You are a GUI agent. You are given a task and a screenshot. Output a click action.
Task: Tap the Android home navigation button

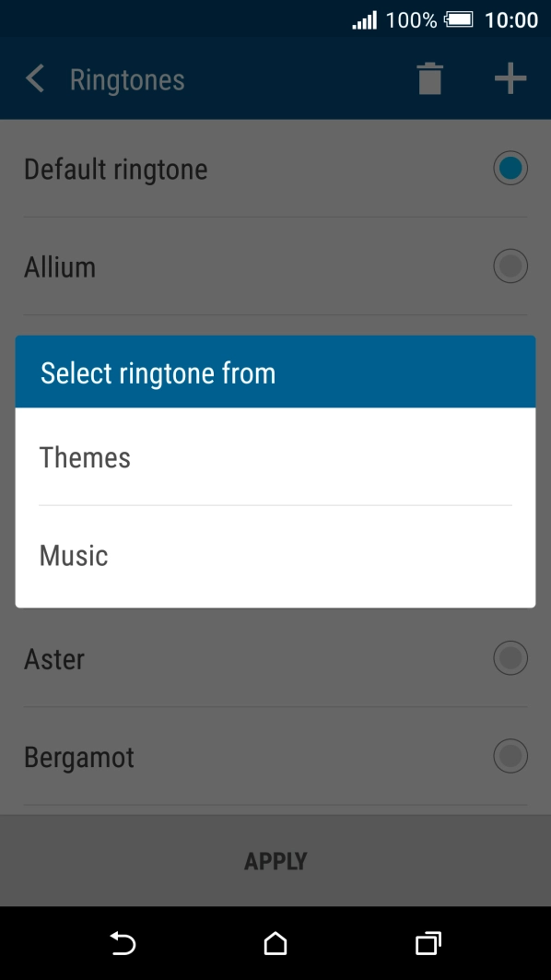point(275,943)
